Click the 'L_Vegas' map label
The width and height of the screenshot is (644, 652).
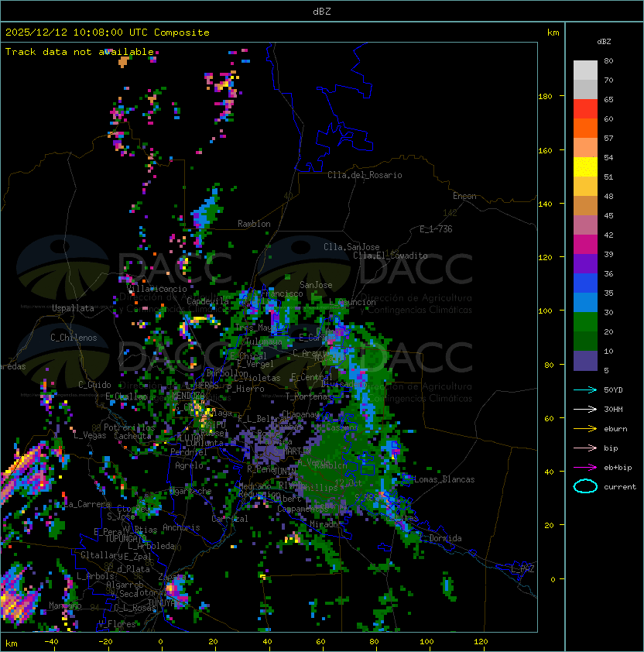pyautogui.click(x=90, y=435)
